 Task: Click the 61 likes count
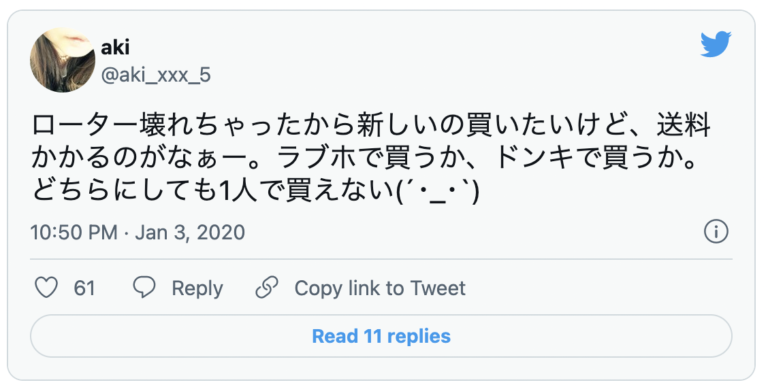click(84, 288)
